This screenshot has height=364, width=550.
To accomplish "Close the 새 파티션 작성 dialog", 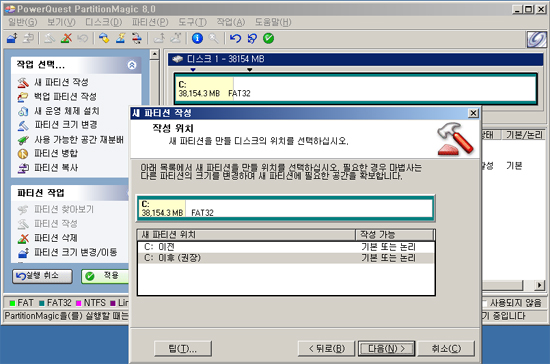I will tap(473, 113).
